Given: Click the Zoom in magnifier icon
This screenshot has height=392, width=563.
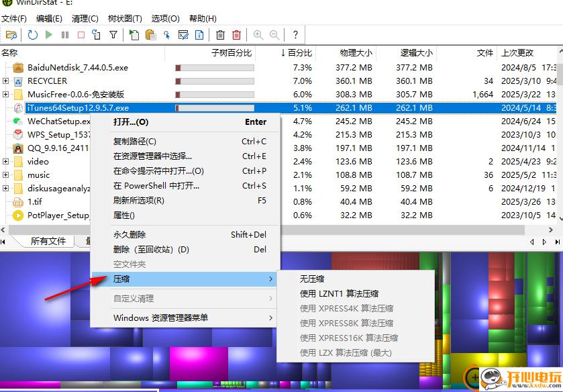Looking at the screenshot, I should pyautogui.click(x=258, y=35).
